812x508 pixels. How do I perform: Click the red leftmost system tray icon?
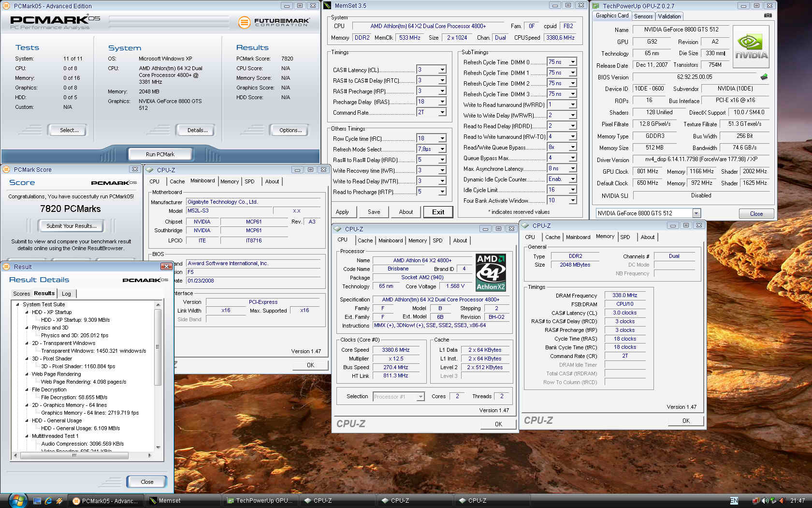(x=755, y=501)
